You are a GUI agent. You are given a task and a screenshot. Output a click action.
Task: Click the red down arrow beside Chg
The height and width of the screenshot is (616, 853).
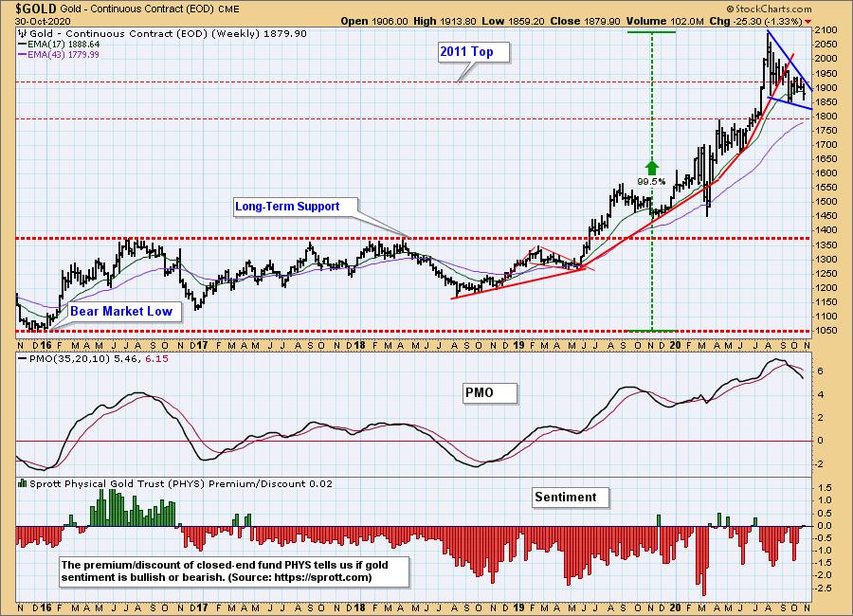pos(808,22)
